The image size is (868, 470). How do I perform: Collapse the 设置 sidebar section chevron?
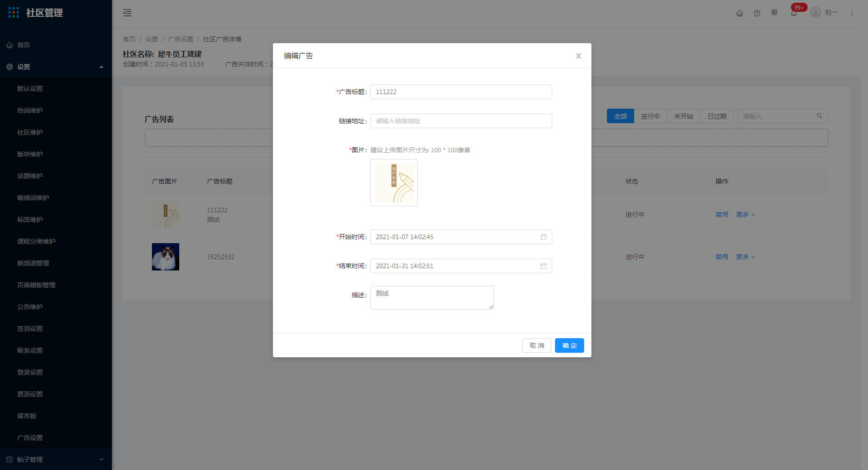(101, 67)
